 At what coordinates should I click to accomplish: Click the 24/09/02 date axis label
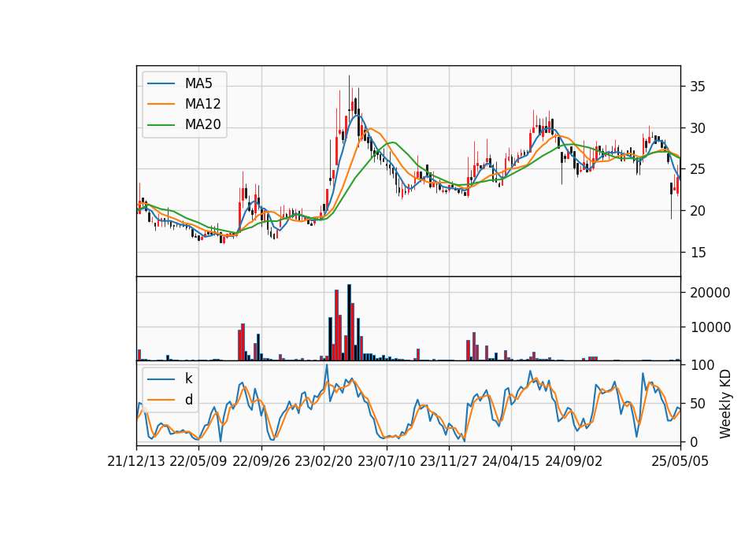pyautogui.click(x=574, y=461)
